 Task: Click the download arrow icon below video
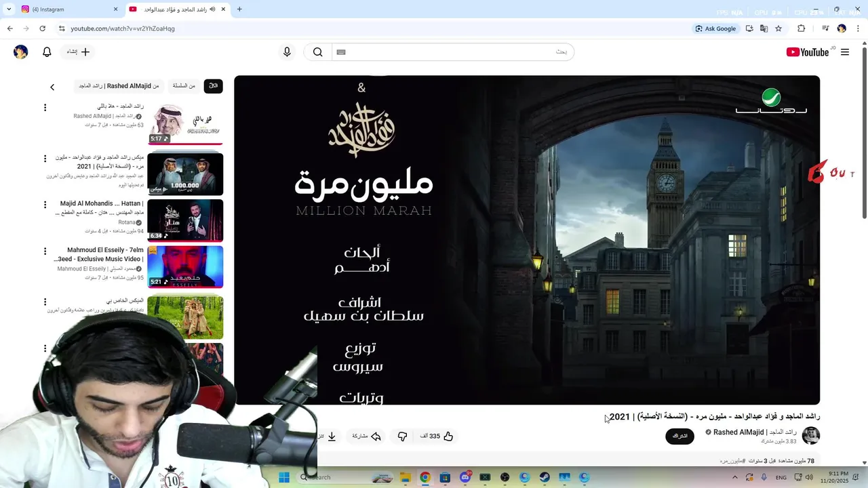332,436
